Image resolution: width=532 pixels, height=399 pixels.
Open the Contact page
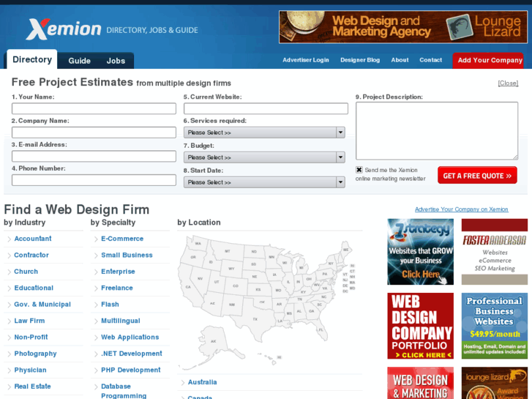click(x=430, y=60)
